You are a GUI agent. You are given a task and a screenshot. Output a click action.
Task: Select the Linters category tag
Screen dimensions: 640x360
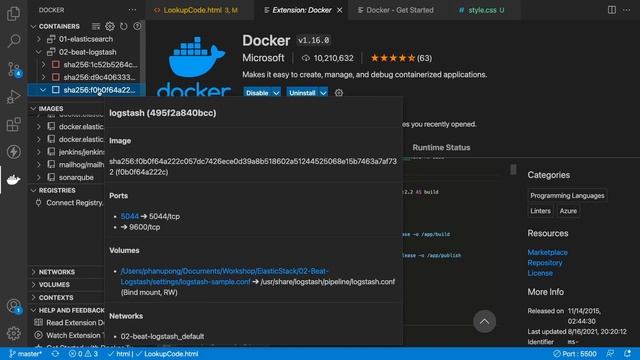(x=540, y=211)
